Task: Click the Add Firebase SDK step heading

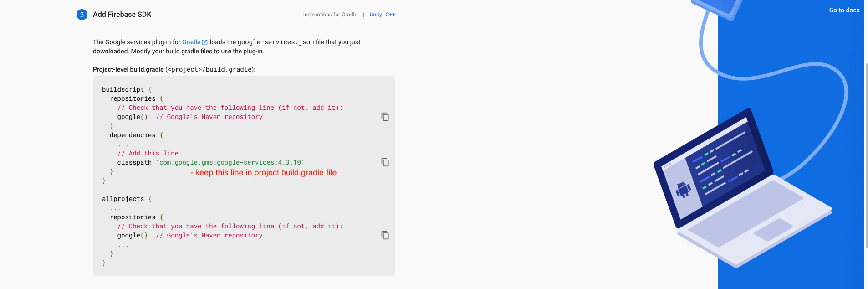Action: pyautogui.click(x=122, y=15)
